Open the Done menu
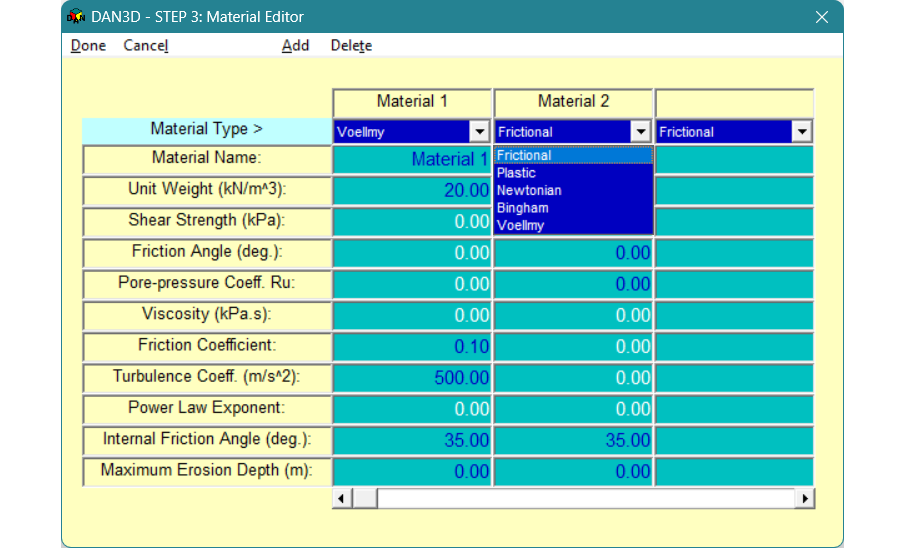 pyautogui.click(x=88, y=46)
